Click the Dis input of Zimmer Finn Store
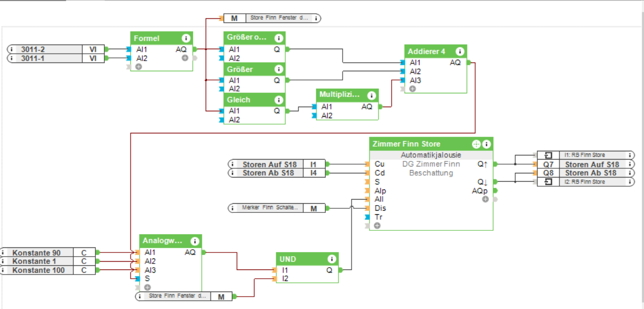This screenshot has width=644, height=309. (380, 208)
